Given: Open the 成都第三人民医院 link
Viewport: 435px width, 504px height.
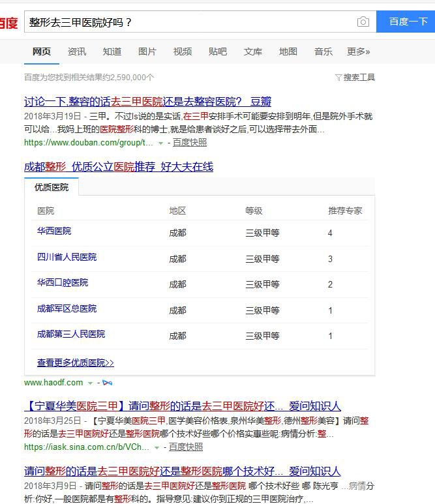Looking at the screenshot, I should (x=71, y=334).
